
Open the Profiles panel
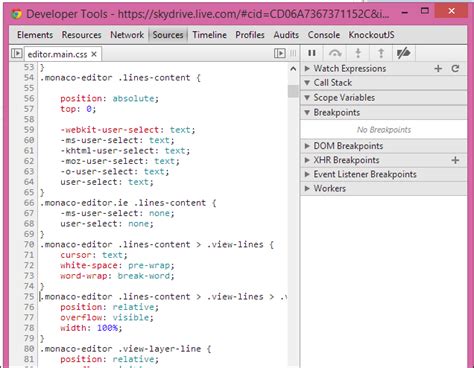250,35
